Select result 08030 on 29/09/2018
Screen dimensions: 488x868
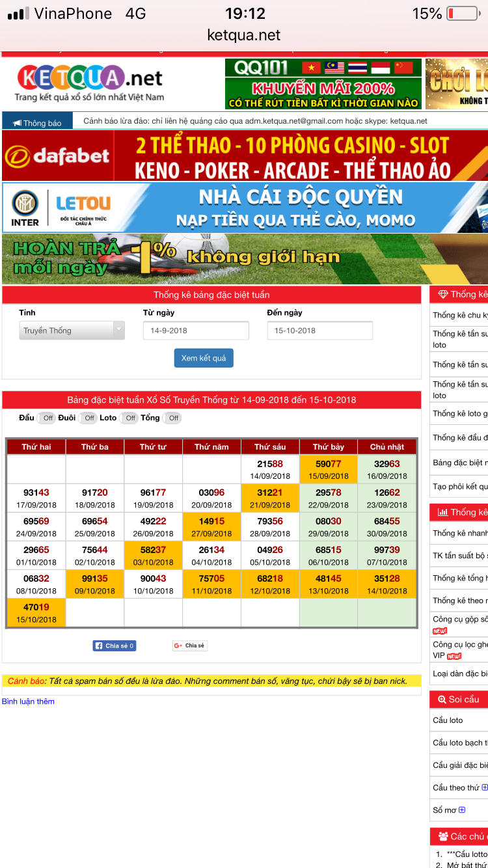(x=329, y=526)
